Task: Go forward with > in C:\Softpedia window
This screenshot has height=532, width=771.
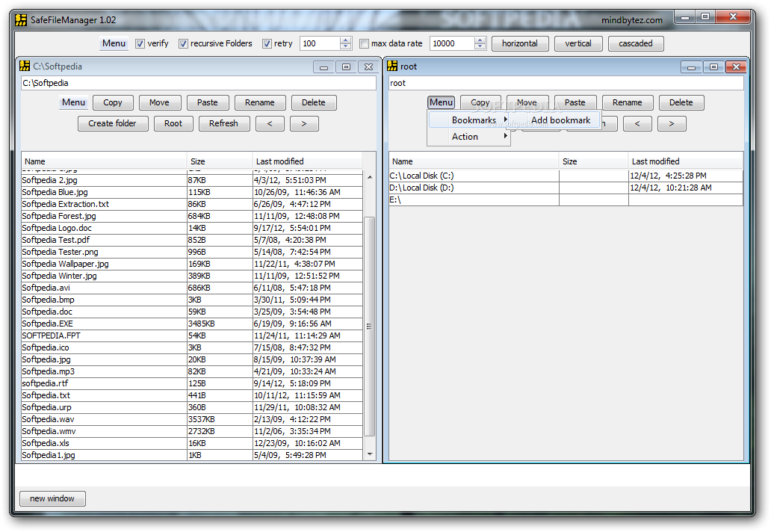Action: tap(304, 123)
